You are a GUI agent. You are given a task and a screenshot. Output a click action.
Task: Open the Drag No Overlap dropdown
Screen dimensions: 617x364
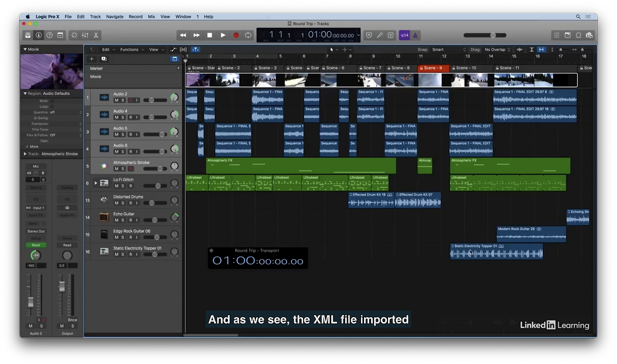point(497,50)
